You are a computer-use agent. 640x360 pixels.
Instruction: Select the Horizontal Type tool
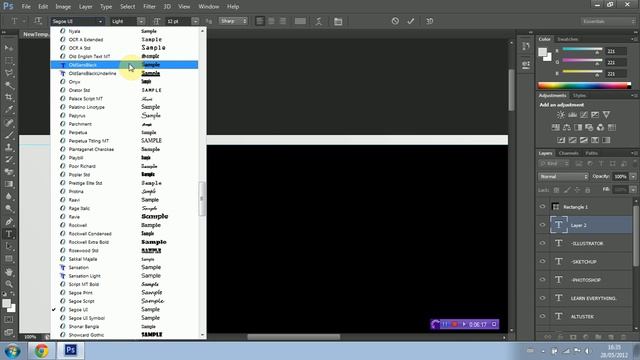[9, 234]
